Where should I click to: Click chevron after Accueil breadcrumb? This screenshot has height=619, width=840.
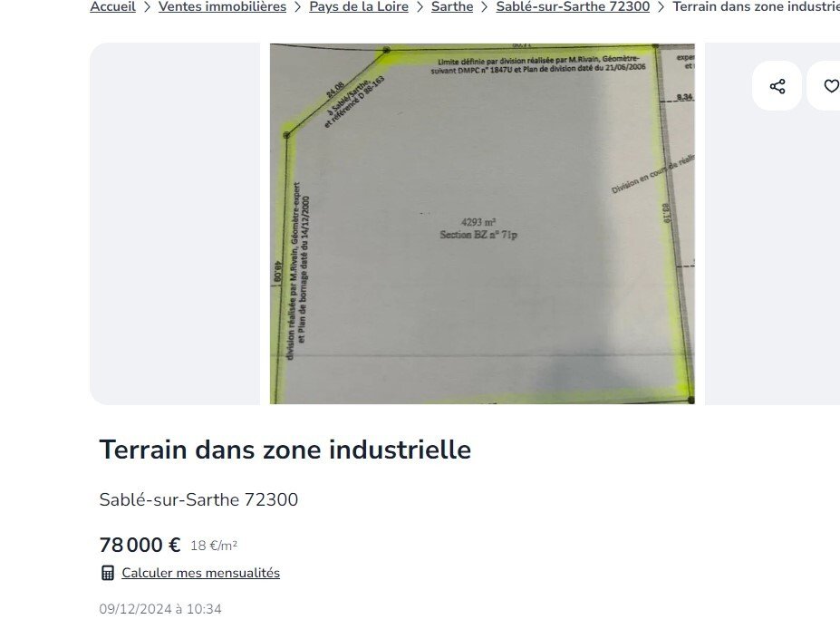click(148, 7)
